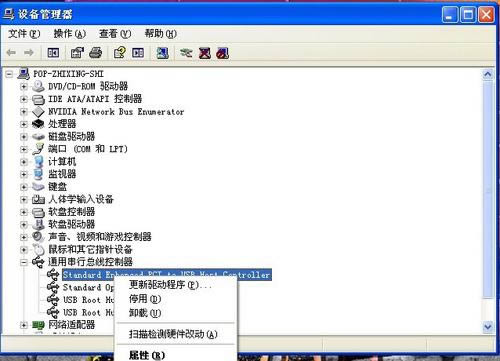This screenshot has width=500, height=361.
Task: Click the USB controller (通用串行总线控制器) icon
Action: coord(38,262)
